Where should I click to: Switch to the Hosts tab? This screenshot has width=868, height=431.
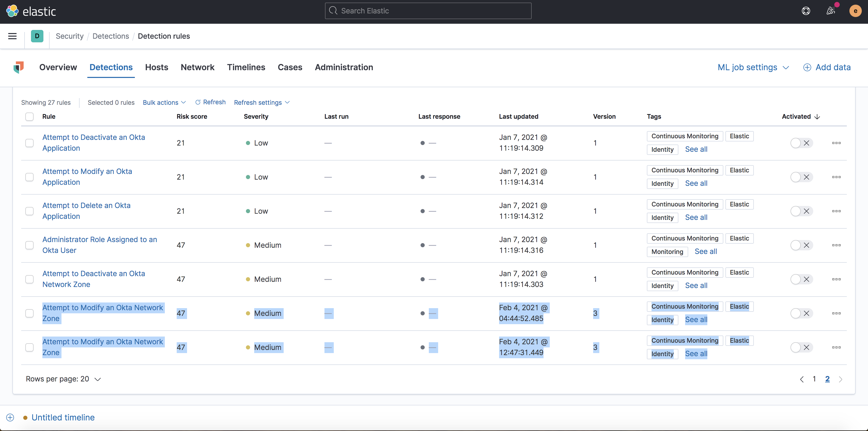[x=156, y=67]
